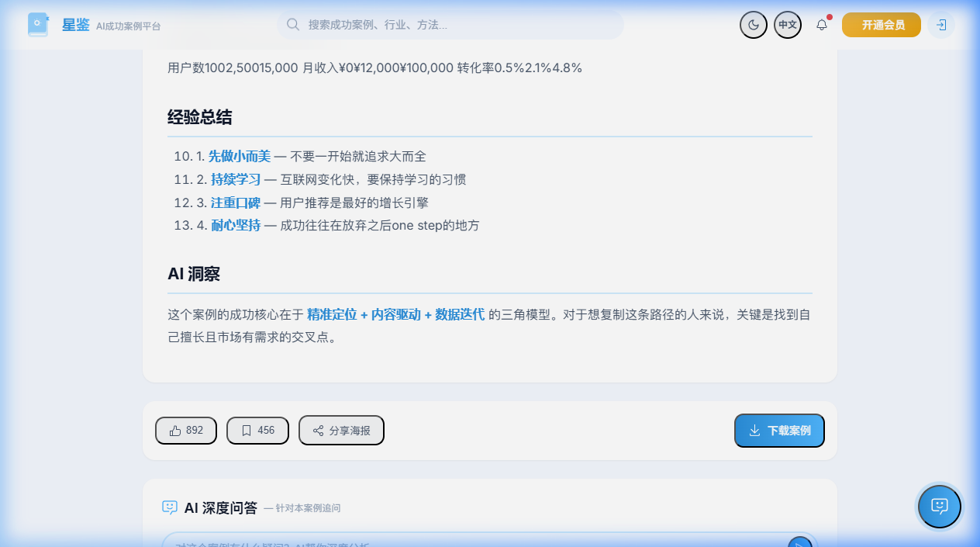Image resolution: width=980 pixels, height=547 pixels.
Task: Click the download icon on 下载案例
Action: pyautogui.click(x=754, y=430)
